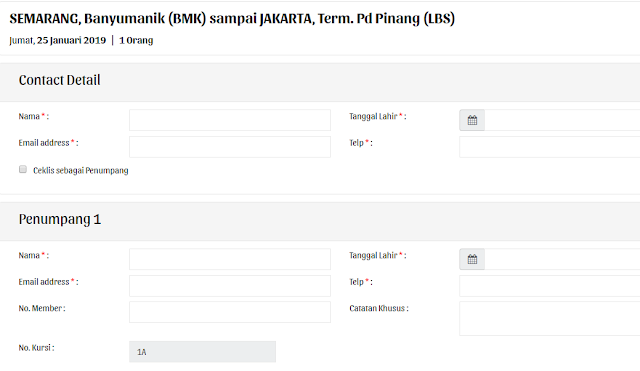
Task: Click the '1 Orang' passenger count text
Action: click(136, 40)
